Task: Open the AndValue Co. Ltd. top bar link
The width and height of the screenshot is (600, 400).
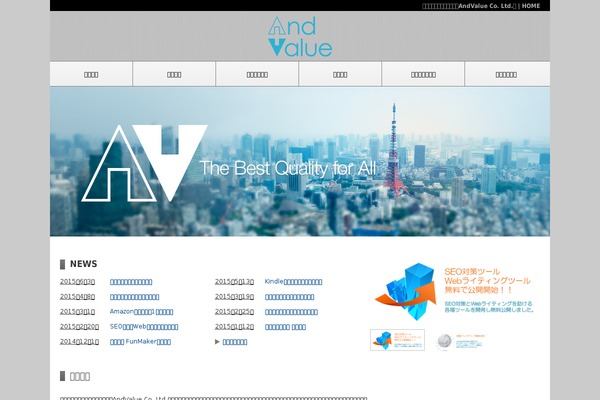Action: pos(469,6)
